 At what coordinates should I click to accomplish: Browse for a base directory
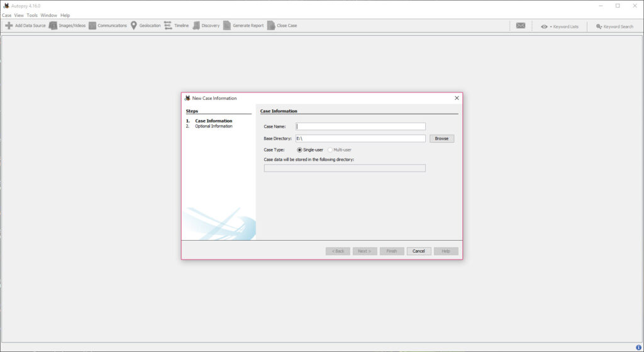click(442, 139)
